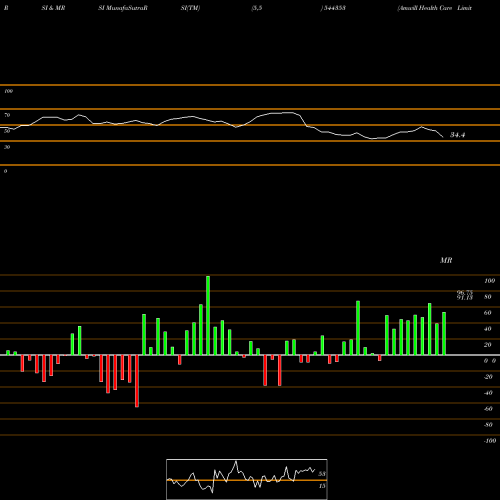Screen dimensions: 500x500
Task: Click the MR axis label -100
Action: pos(490,441)
